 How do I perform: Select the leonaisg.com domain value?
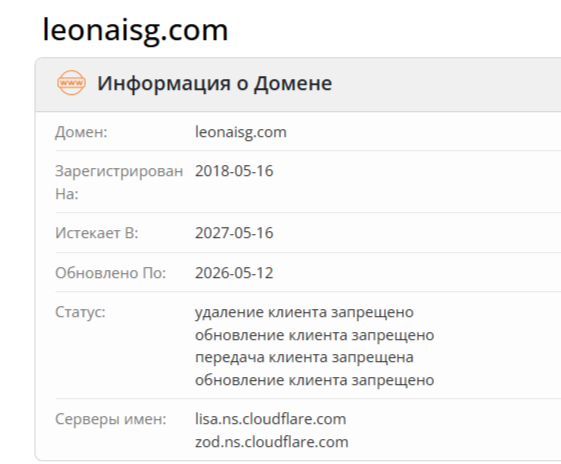coord(241,132)
